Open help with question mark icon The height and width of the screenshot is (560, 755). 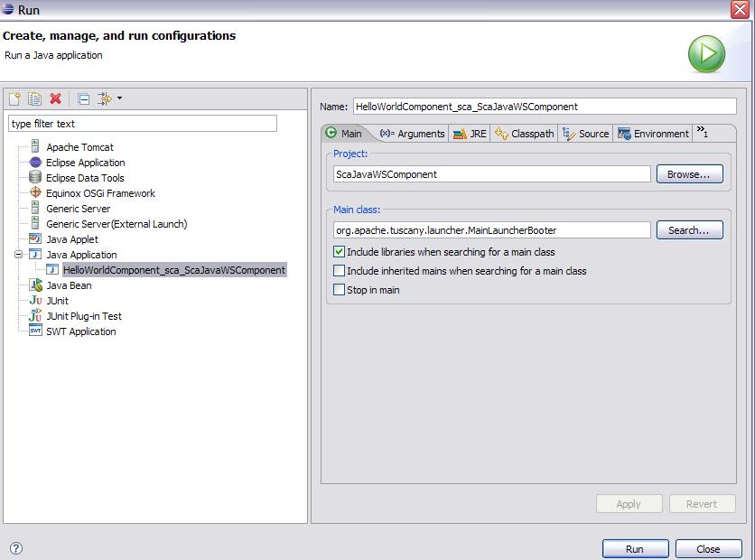pyautogui.click(x=16, y=548)
